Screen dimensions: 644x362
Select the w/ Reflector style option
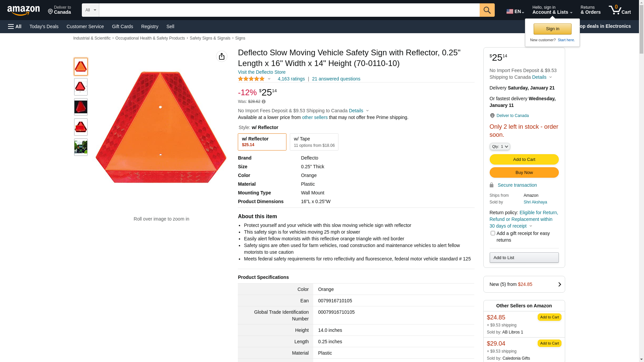[x=262, y=142]
